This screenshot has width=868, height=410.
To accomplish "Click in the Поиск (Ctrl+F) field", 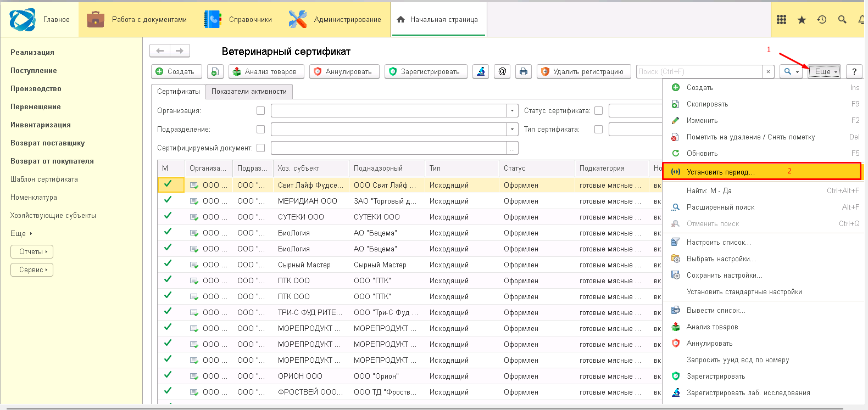I will 699,71.
